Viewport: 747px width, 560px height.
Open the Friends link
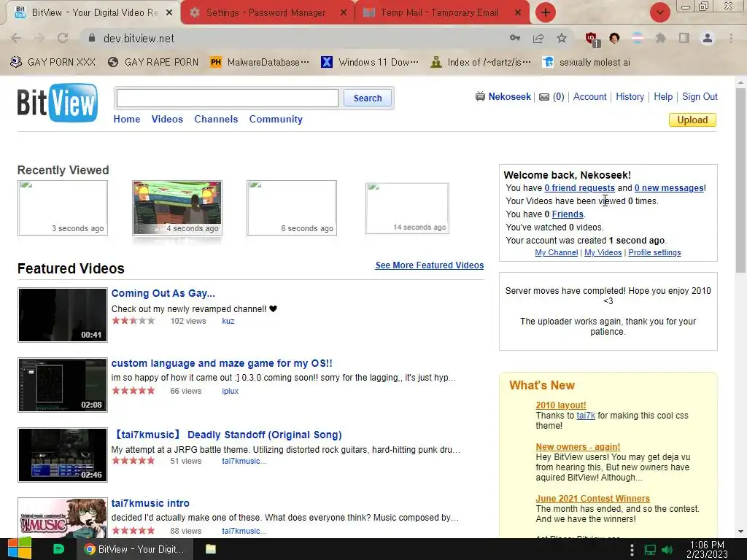coord(568,214)
